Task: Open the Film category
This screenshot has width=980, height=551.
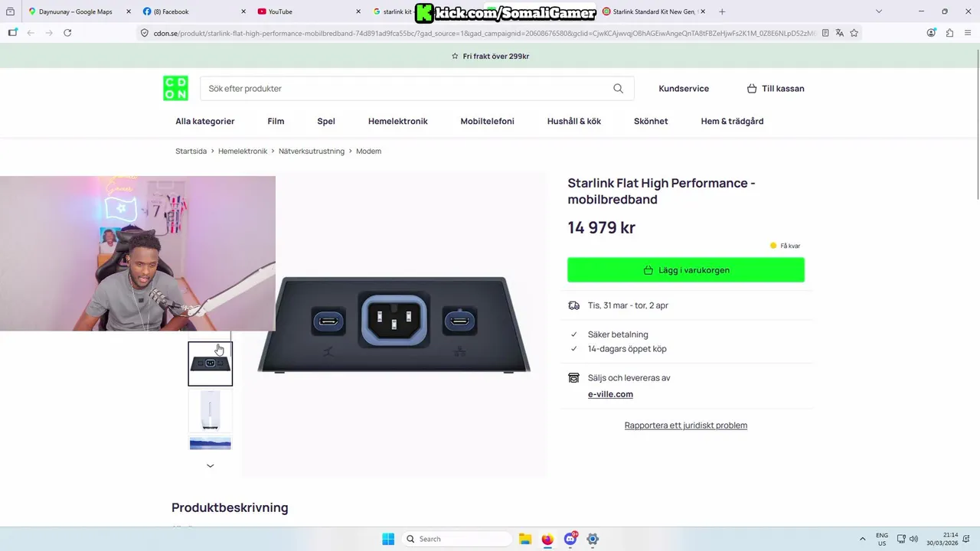Action: pos(276,121)
